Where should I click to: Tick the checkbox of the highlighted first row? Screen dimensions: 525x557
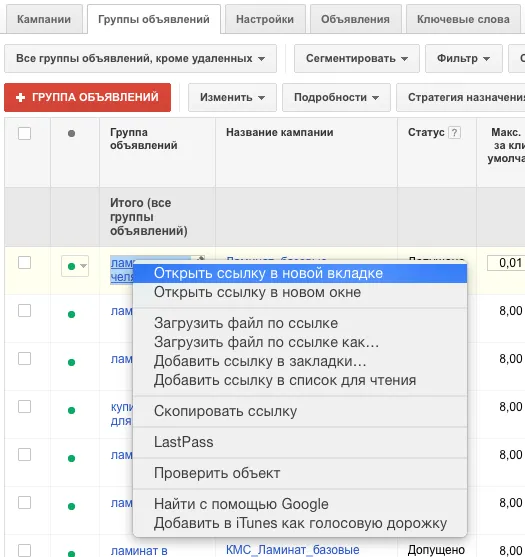pos(25,263)
